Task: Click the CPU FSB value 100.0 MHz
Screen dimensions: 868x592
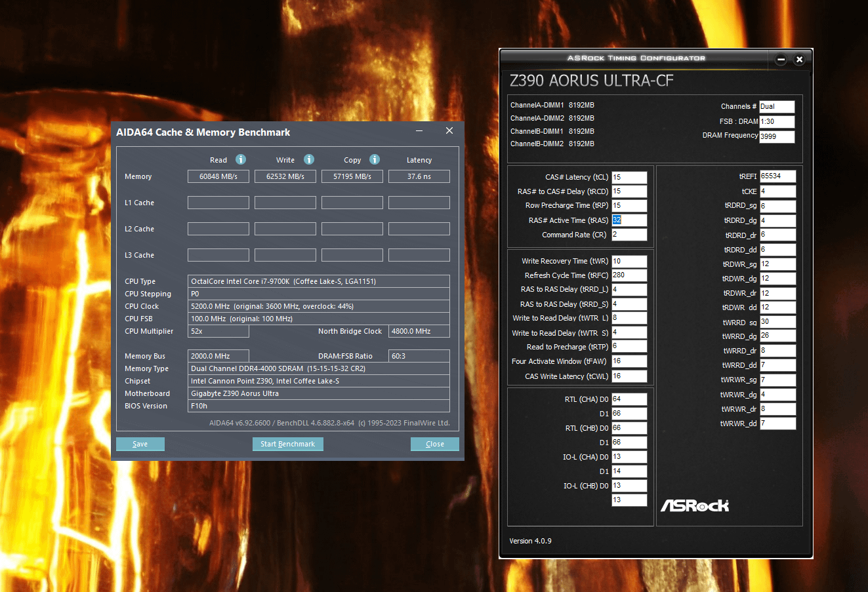Action: (319, 319)
